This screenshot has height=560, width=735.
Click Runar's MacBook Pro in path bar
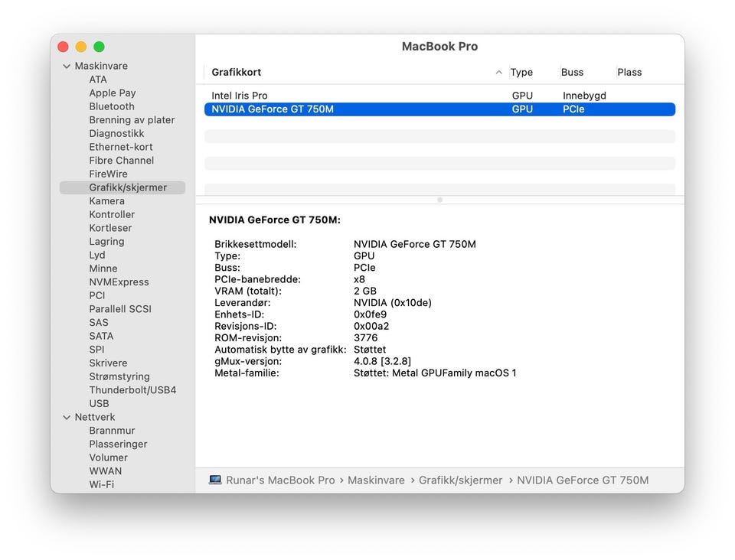click(280, 480)
